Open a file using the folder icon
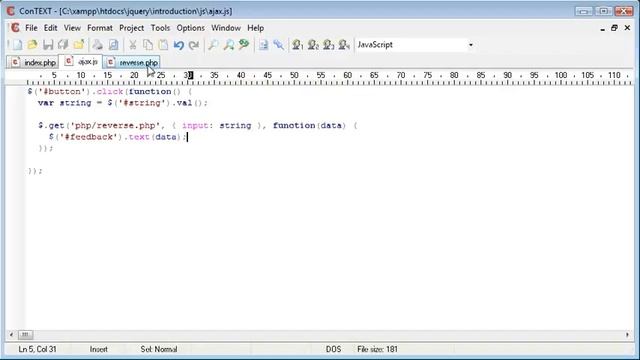The height and width of the screenshot is (360, 640). (32, 45)
